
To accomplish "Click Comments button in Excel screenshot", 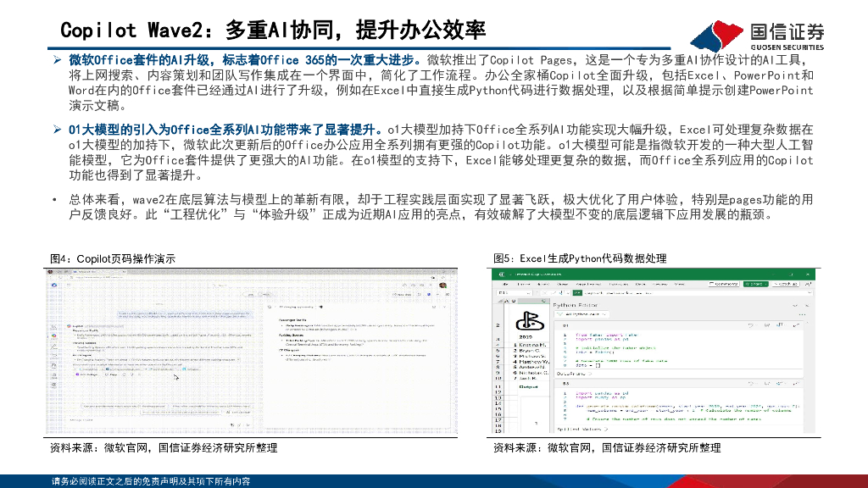I will (724, 284).
